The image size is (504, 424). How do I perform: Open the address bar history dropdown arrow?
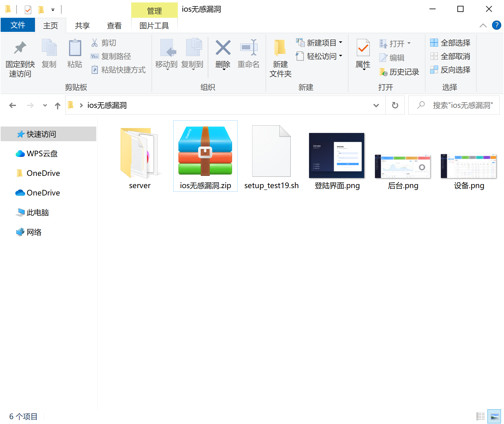(376, 105)
